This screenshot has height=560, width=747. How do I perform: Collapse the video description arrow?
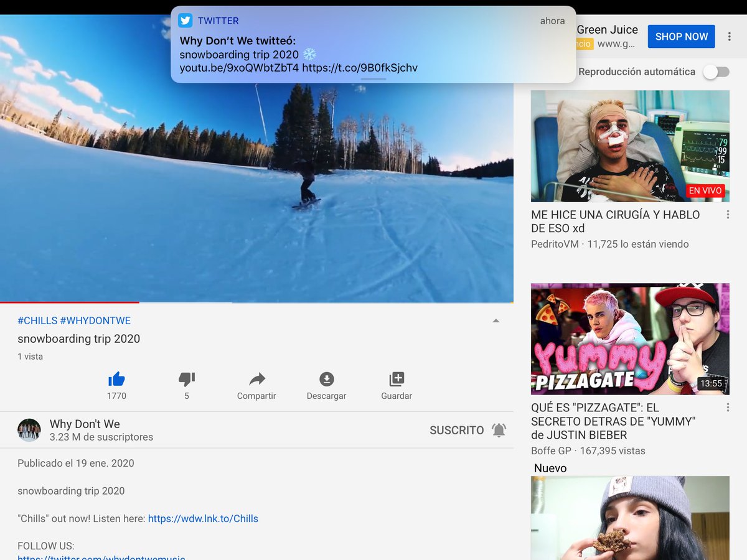click(x=496, y=321)
